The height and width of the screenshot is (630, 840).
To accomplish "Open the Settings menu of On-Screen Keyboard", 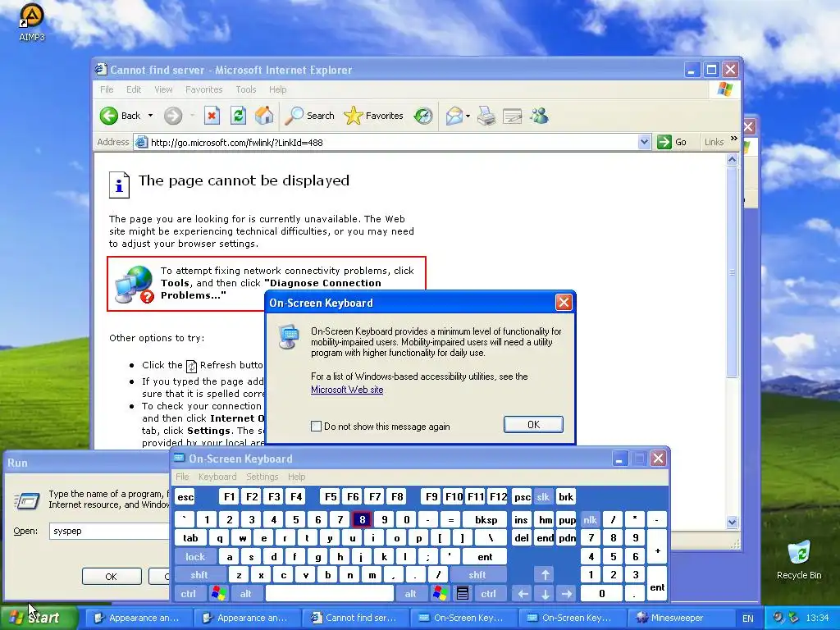I will tap(262, 477).
